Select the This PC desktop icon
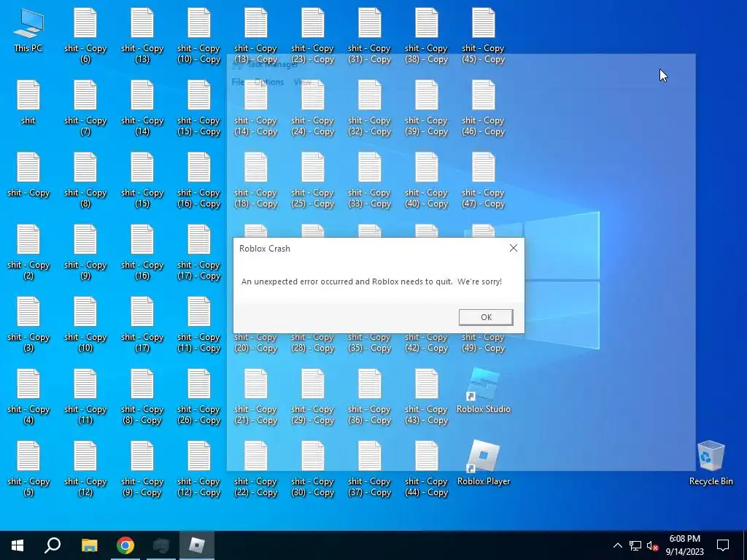 pyautogui.click(x=28, y=29)
